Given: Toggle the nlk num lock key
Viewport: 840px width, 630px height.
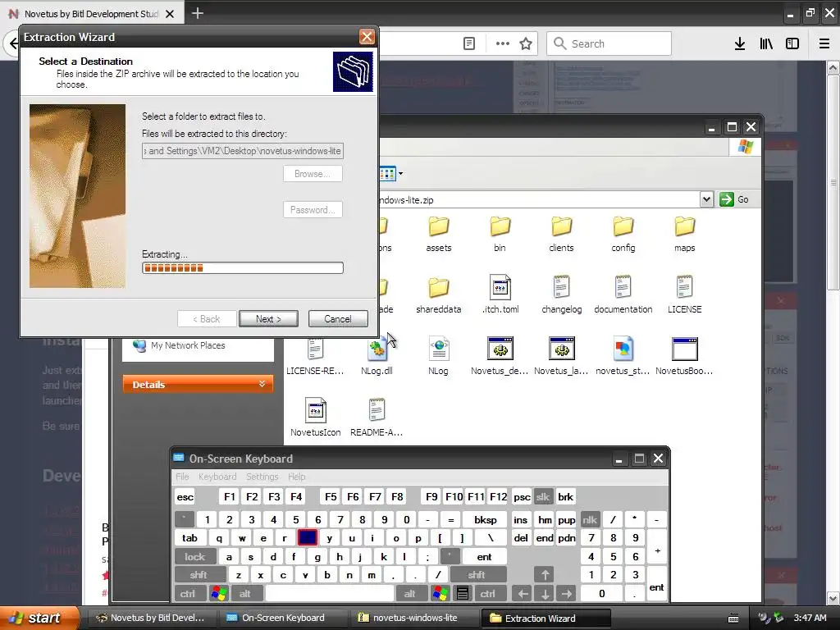Looking at the screenshot, I should tap(590, 519).
